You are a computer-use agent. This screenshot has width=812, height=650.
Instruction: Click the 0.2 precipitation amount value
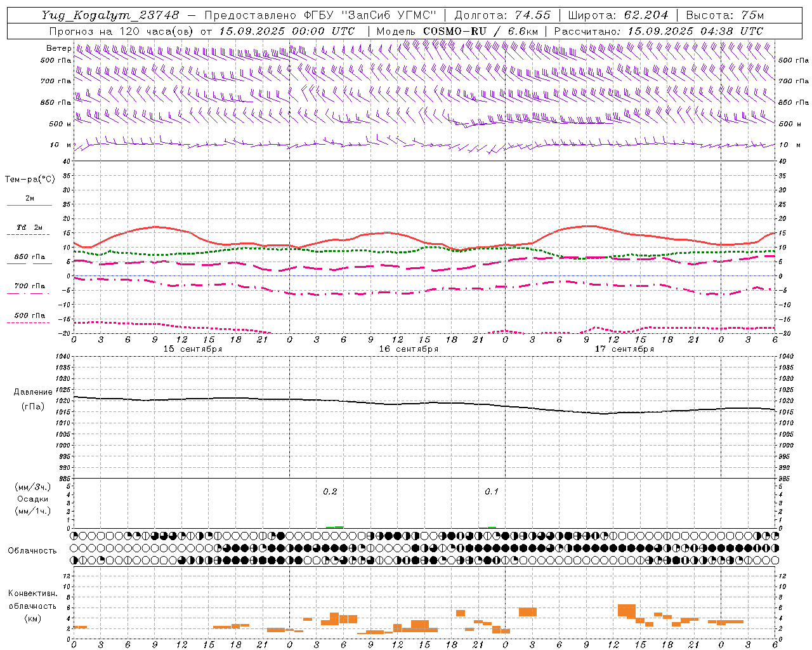[330, 492]
